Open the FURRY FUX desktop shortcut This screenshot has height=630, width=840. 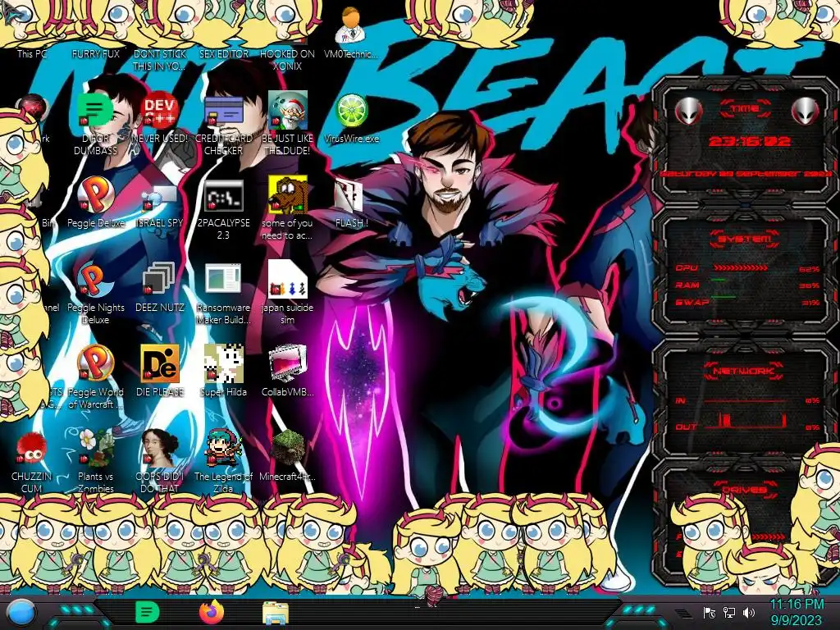pyautogui.click(x=96, y=53)
